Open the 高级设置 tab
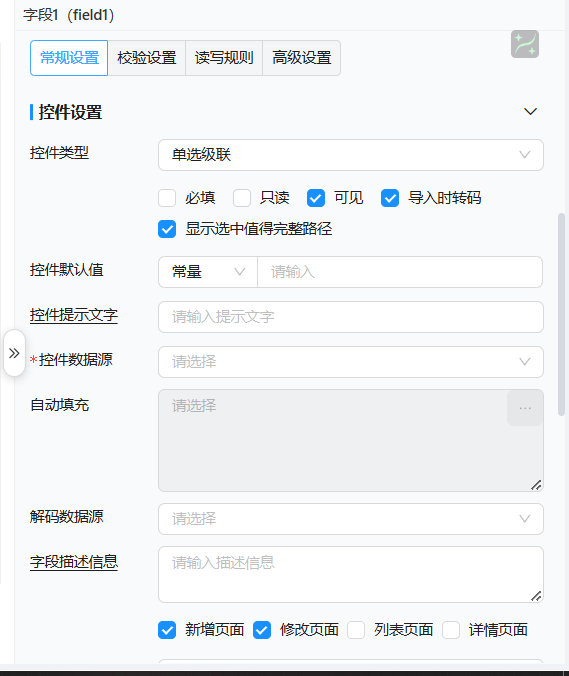This screenshot has height=676, width=569. [301, 58]
